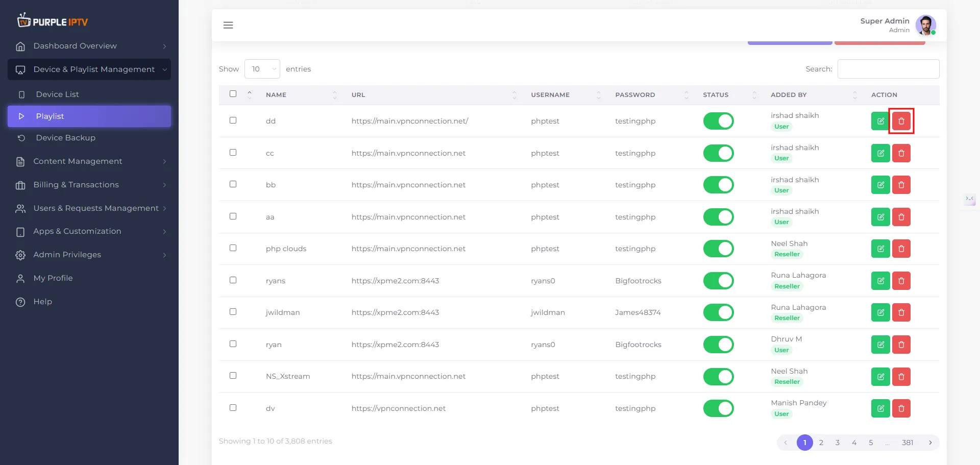Toggle status switch for jwildman
The width and height of the screenshot is (980, 465).
pos(718,312)
